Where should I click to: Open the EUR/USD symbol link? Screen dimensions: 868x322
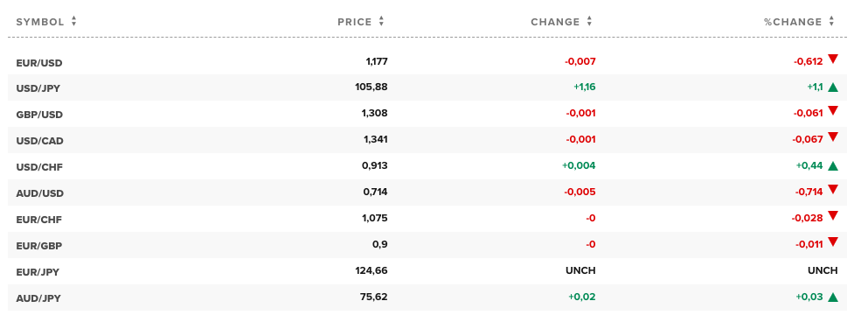tap(39, 63)
